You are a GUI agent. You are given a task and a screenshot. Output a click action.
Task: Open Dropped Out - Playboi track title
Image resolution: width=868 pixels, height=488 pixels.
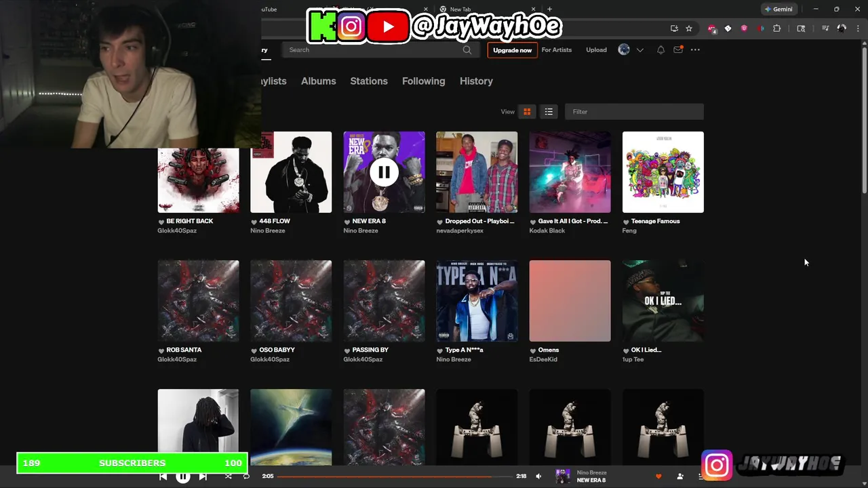coord(480,222)
